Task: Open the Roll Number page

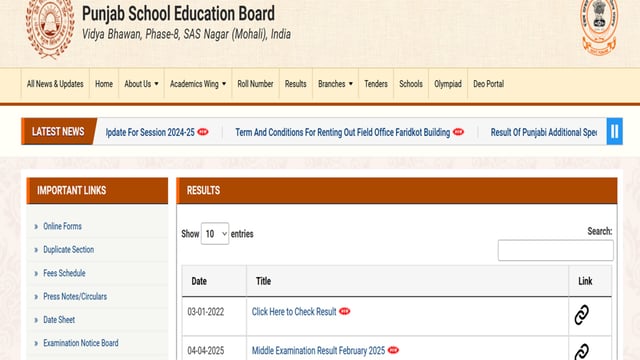Action: (256, 84)
